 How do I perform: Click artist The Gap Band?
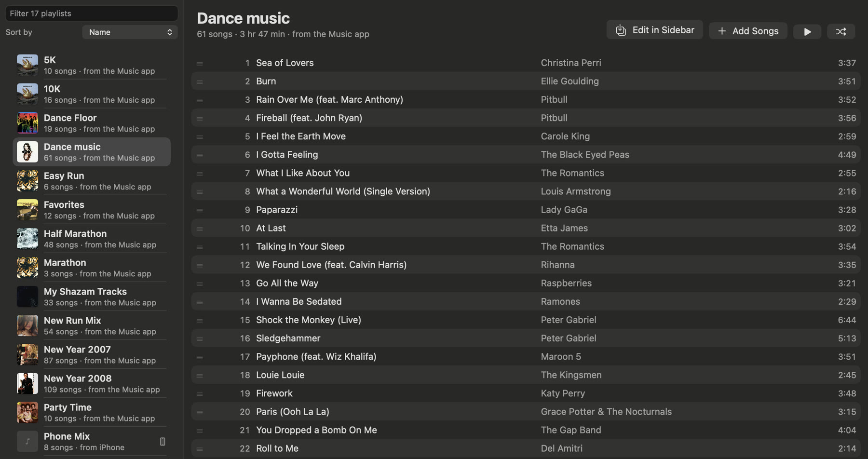pos(571,430)
